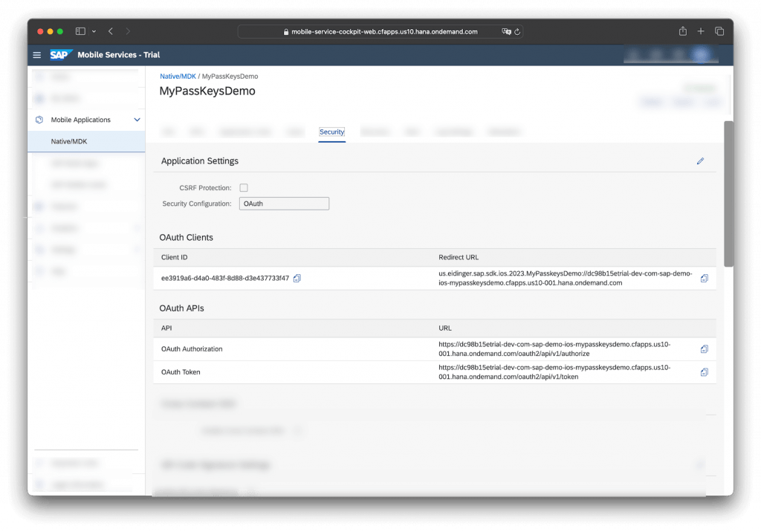761x532 pixels.
Task: Click the OAuth Authorization row label
Action: (192, 349)
